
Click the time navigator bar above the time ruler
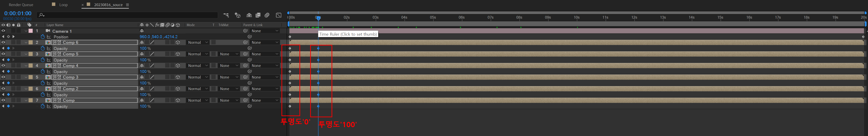(x=576, y=13)
